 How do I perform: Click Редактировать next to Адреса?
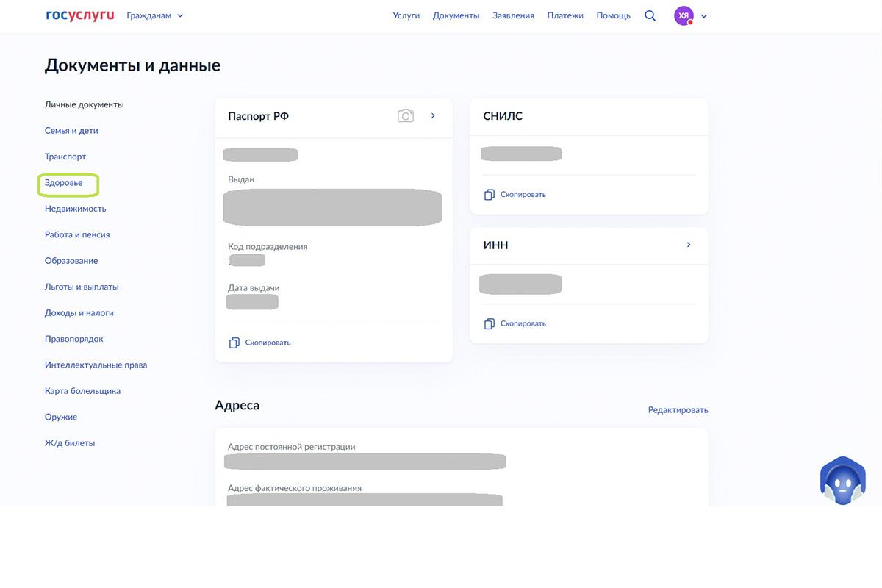[x=678, y=410]
